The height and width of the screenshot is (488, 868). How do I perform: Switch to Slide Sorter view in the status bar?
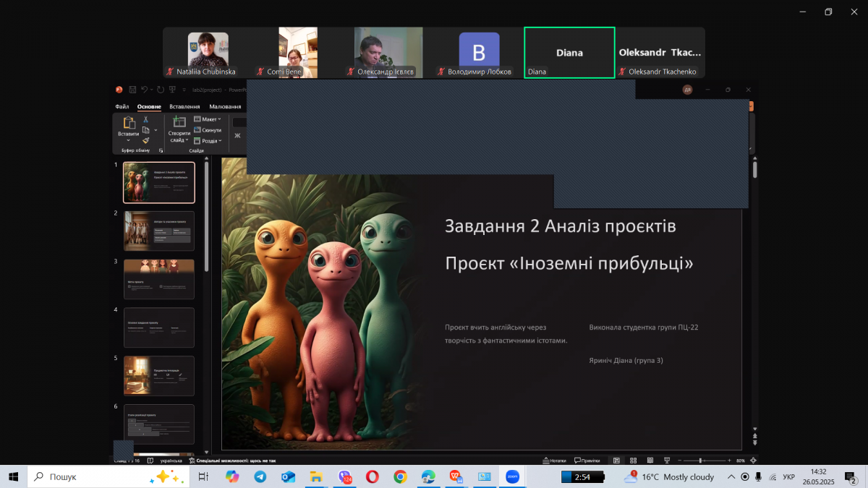633,461
